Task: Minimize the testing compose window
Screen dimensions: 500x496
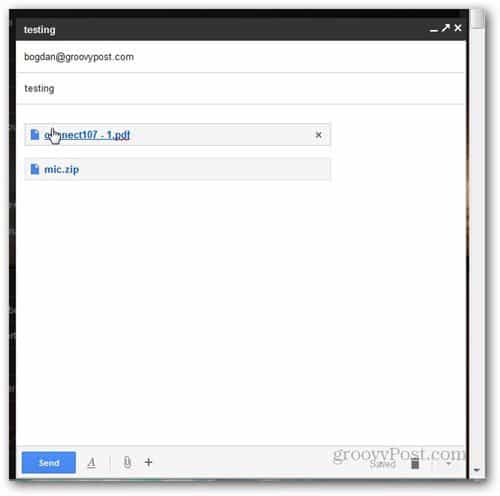Action: pos(433,30)
